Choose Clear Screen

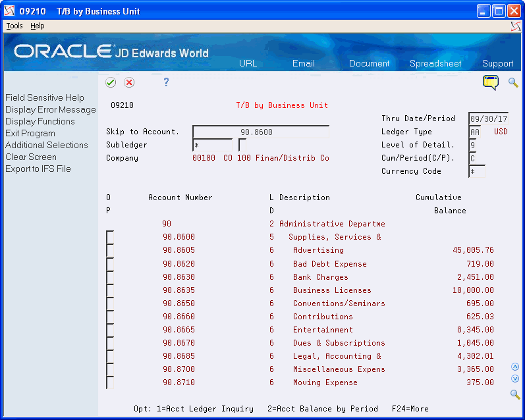31,157
